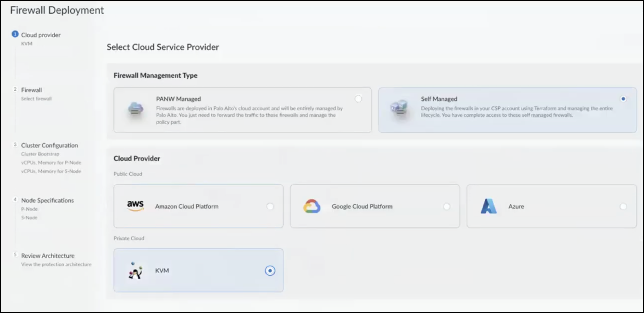644x313 pixels.
Task: Click the step 2 number indicator
Action: (15, 89)
